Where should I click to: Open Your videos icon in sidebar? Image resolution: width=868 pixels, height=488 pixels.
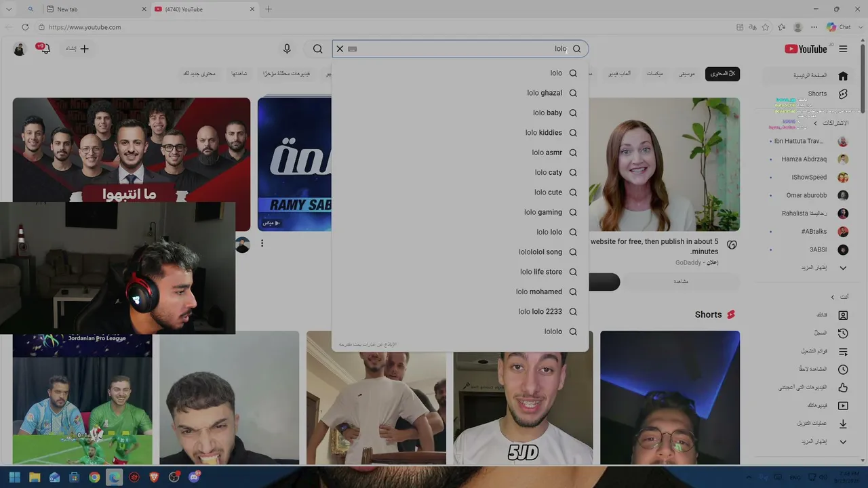tap(843, 405)
